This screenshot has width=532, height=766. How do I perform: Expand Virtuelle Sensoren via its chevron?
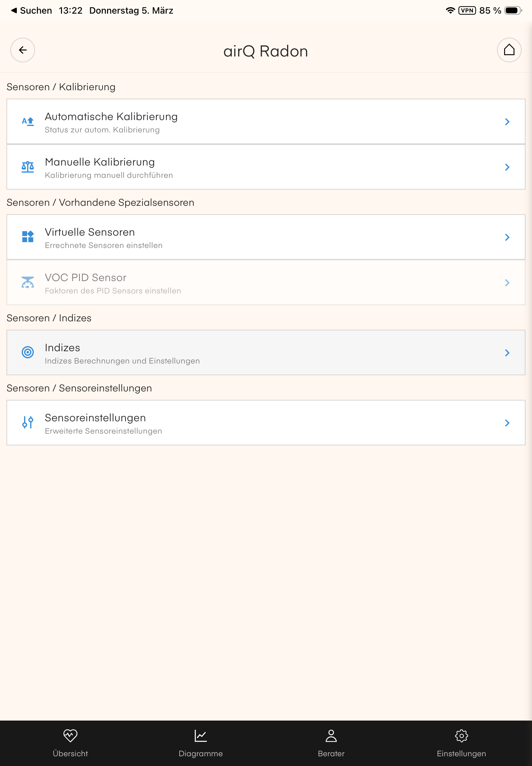click(507, 237)
